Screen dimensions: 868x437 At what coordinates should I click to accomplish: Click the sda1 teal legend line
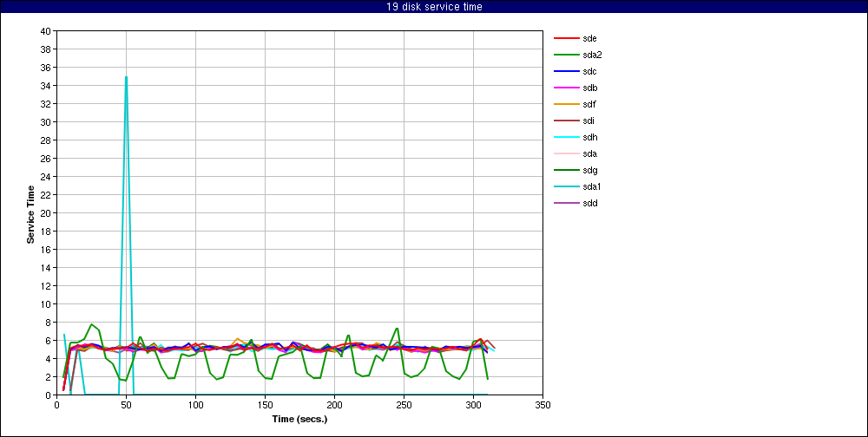(565, 186)
